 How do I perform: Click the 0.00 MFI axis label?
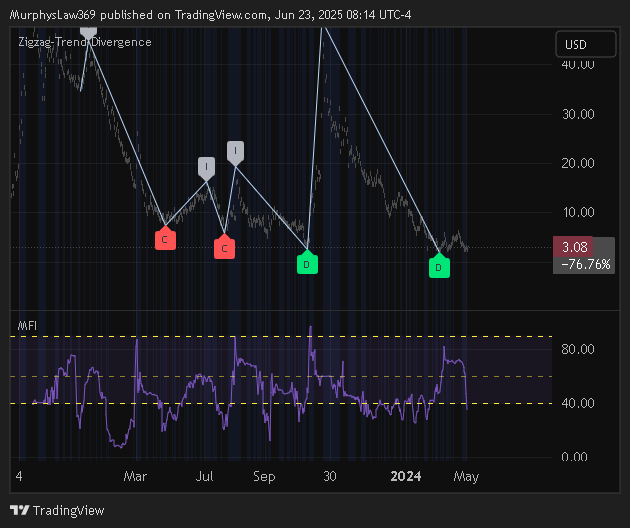(574, 456)
